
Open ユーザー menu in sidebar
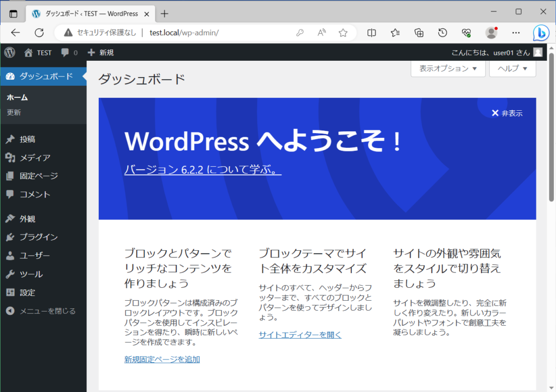[43, 256]
